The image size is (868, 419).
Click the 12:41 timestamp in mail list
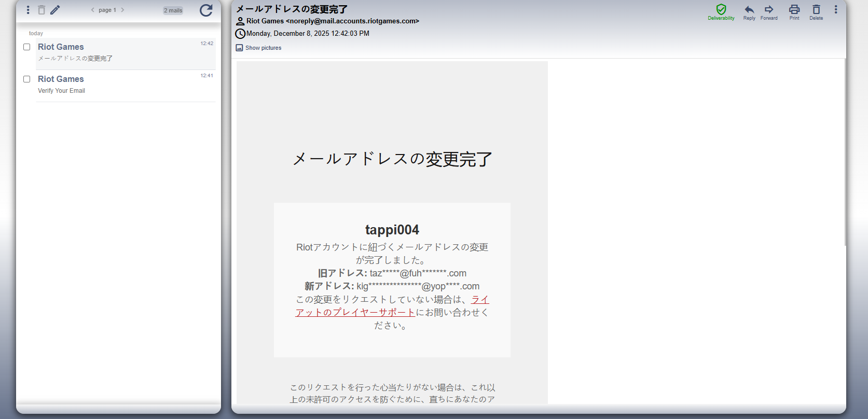tap(207, 76)
